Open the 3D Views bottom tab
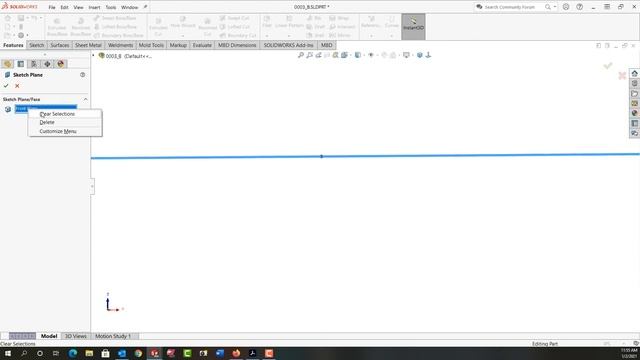This screenshot has width=640, height=360. click(76, 336)
